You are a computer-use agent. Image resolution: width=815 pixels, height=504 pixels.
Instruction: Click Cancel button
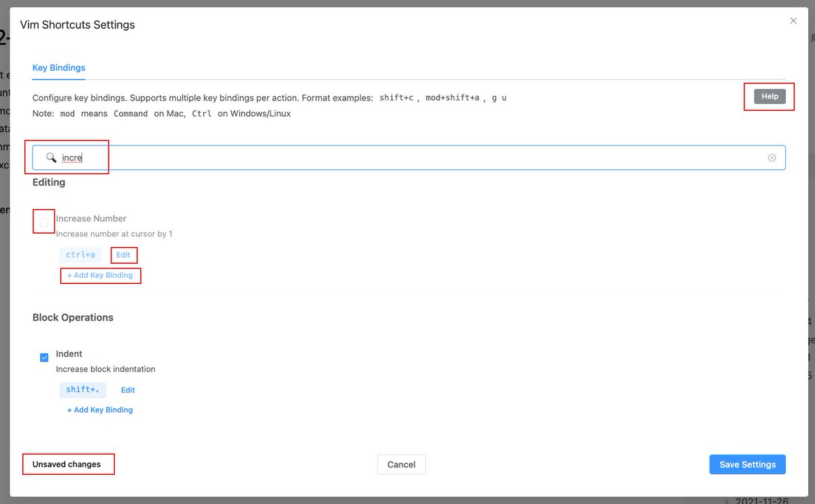coord(401,465)
